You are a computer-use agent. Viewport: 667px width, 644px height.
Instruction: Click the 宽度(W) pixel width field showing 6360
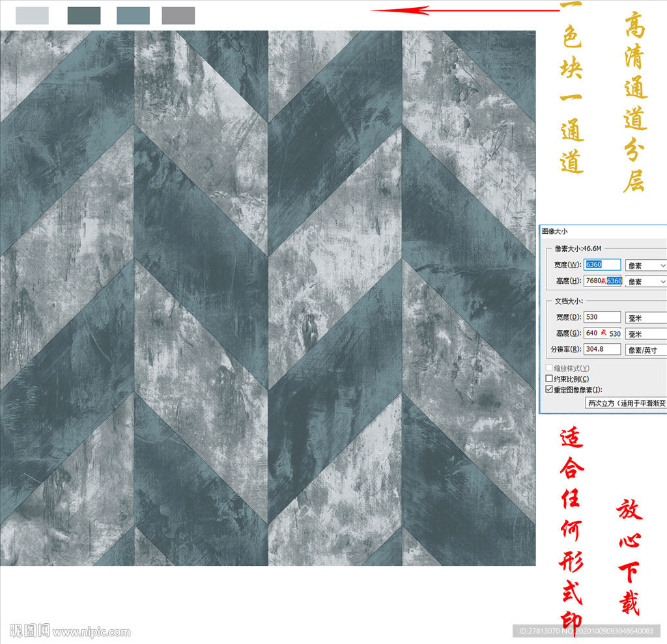[x=602, y=264]
